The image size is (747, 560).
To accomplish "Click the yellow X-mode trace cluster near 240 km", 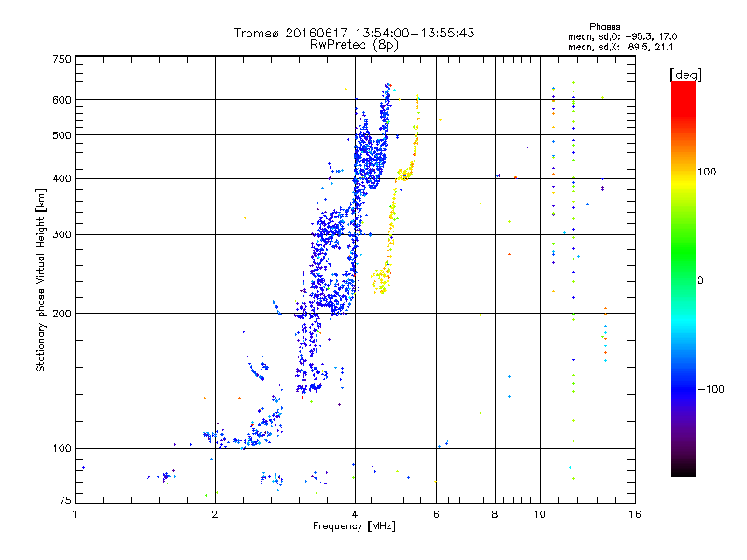I will pyautogui.click(x=381, y=280).
